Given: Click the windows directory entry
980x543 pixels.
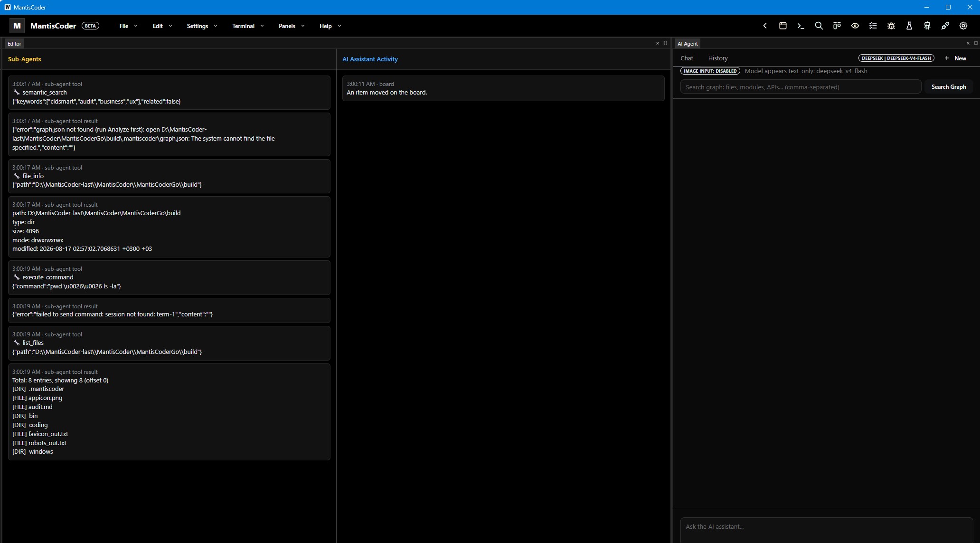Looking at the screenshot, I should click(32, 452).
